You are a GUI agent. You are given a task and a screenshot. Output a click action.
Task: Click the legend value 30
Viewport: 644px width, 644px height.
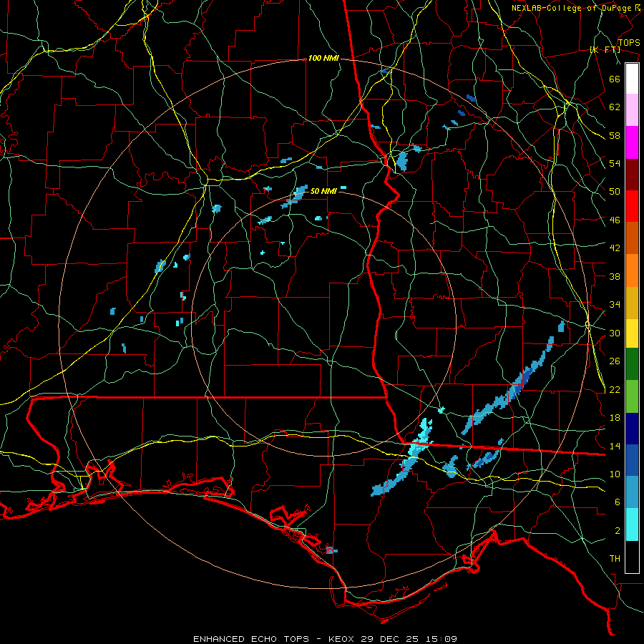pyautogui.click(x=615, y=333)
